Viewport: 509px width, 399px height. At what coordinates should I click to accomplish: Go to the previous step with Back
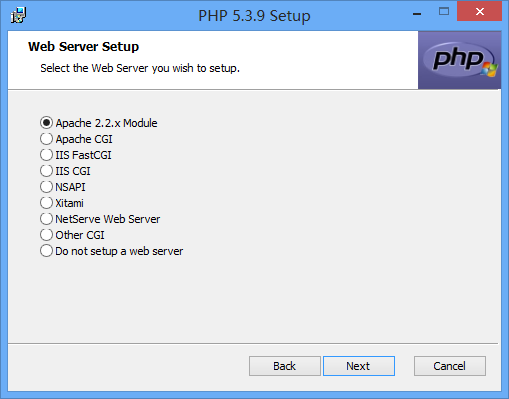[x=285, y=366]
